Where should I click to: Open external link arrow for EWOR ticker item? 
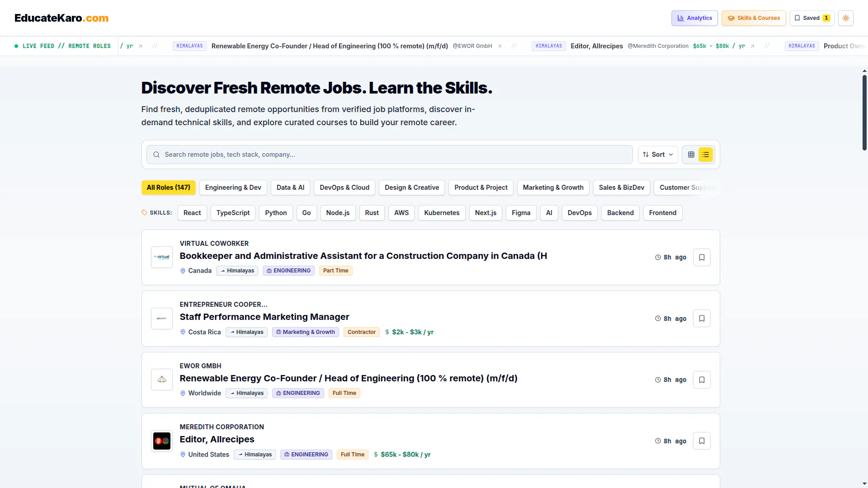(x=500, y=46)
